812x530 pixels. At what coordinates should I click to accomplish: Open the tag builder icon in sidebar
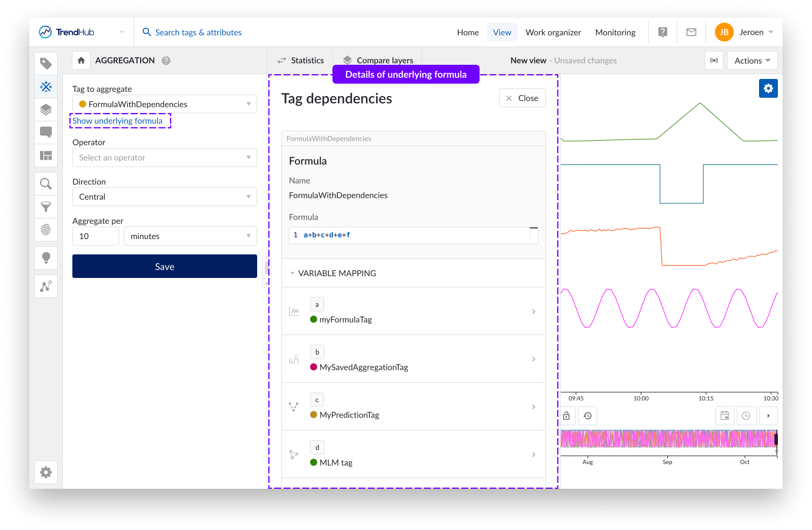(x=46, y=87)
